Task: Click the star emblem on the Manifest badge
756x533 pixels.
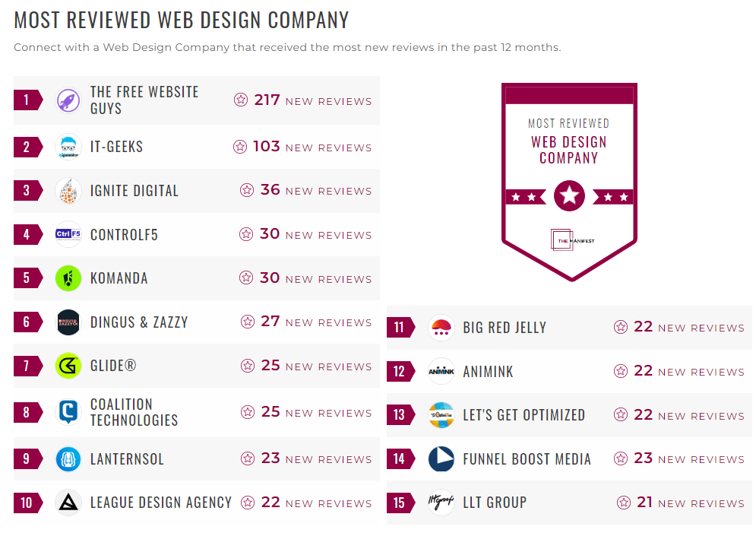Action: (568, 195)
